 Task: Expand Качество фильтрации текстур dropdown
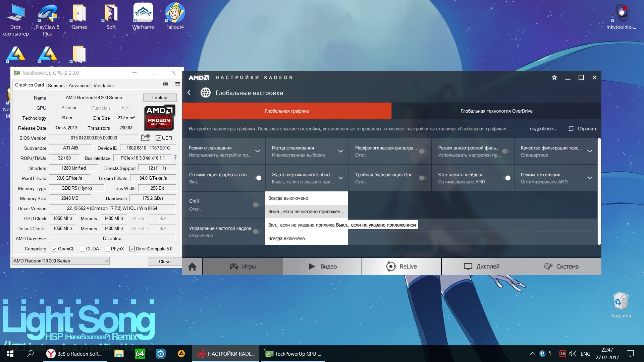(589, 151)
